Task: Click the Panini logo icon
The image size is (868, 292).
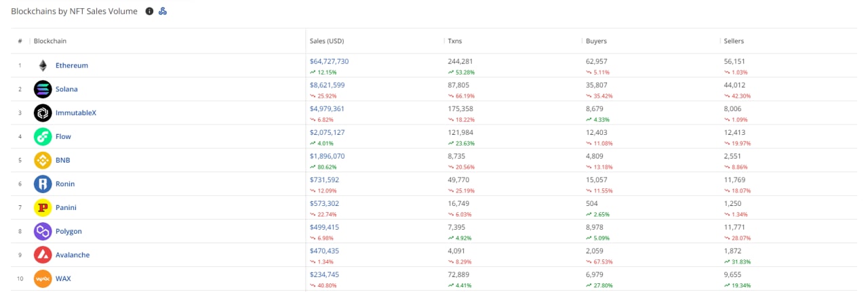Action: [x=43, y=208]
